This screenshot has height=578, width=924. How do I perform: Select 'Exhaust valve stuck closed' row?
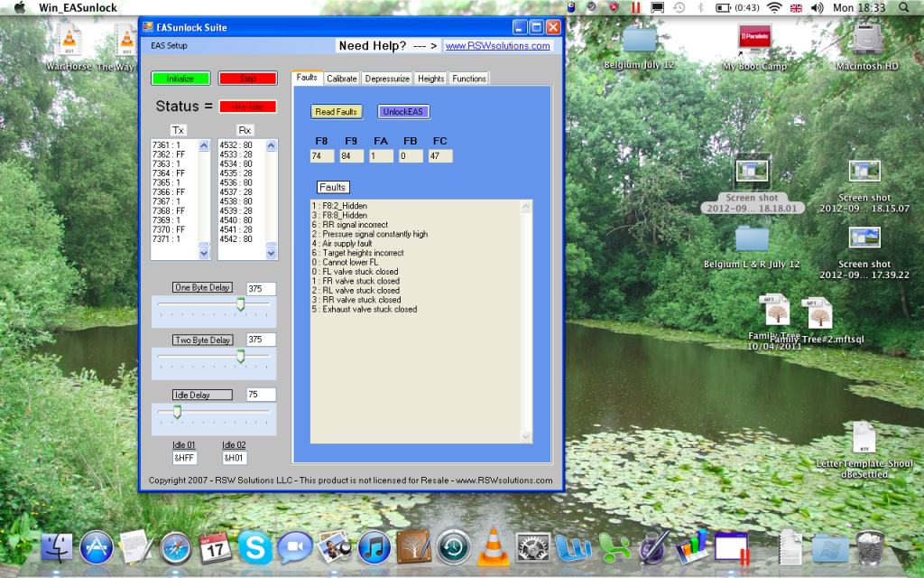(365, 309)
